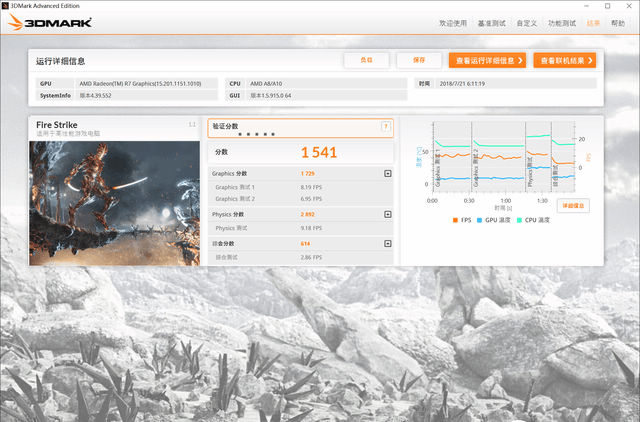Click 查看联机结果 orange button
640x422 pixels.
(x=565, y=60)
